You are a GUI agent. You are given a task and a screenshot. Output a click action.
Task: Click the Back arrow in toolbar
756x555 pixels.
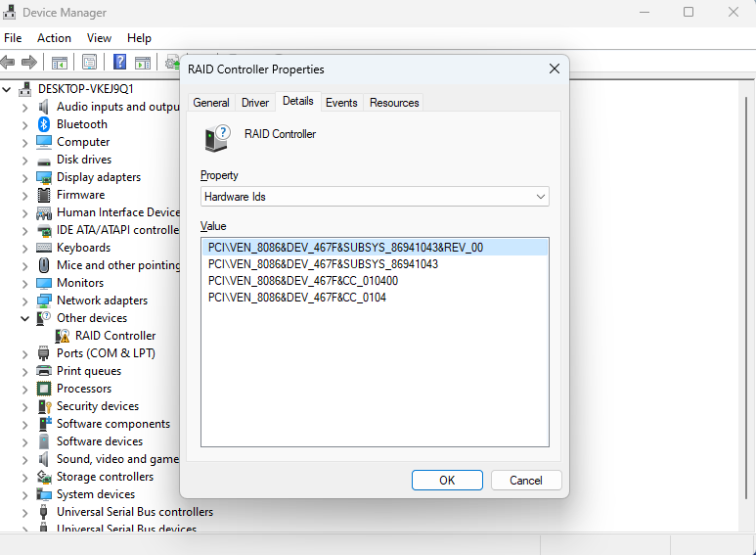tap(8, 62)
